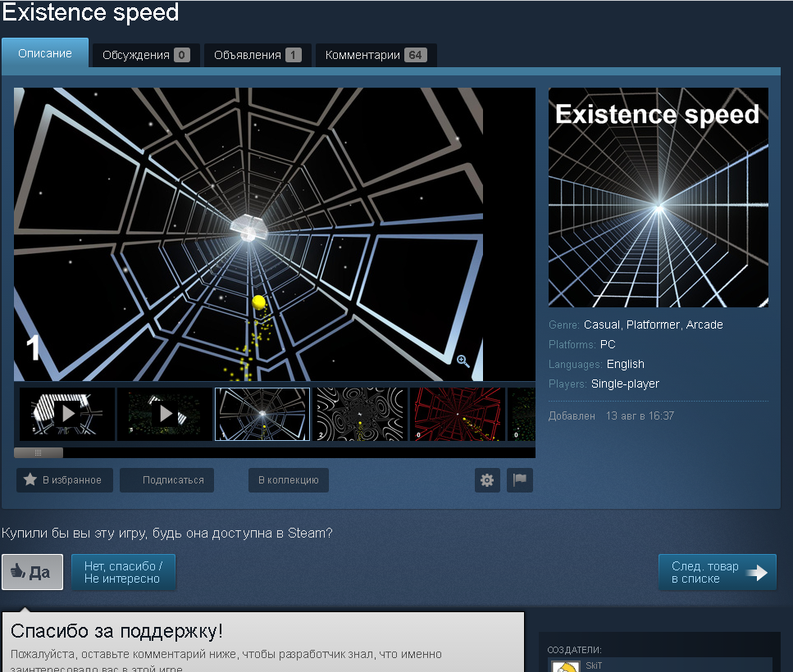Click the large Existence speed cover image
Viewport: 793px width, 672px height.
(x=659, y=197)
